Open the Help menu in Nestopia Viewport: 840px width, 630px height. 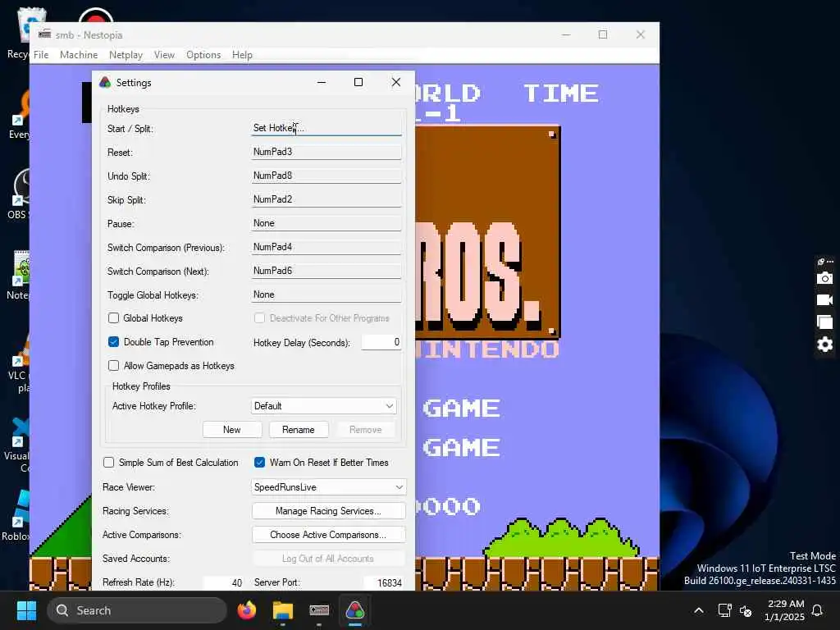click(x=242, y=55)
